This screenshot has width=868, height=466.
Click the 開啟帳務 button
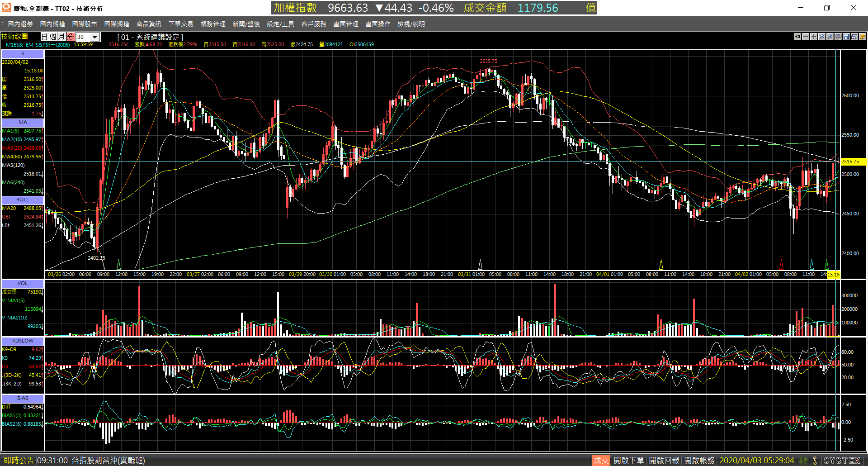tap(699, 461)
